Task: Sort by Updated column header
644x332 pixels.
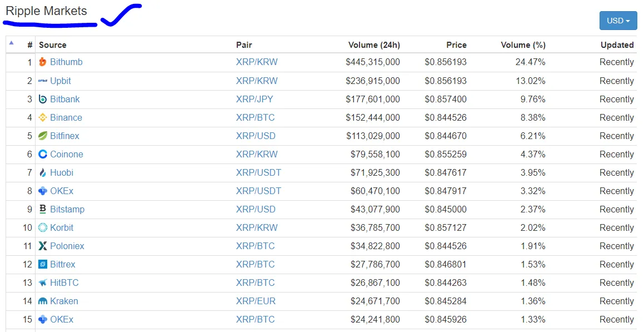Action: pos(617,45)
